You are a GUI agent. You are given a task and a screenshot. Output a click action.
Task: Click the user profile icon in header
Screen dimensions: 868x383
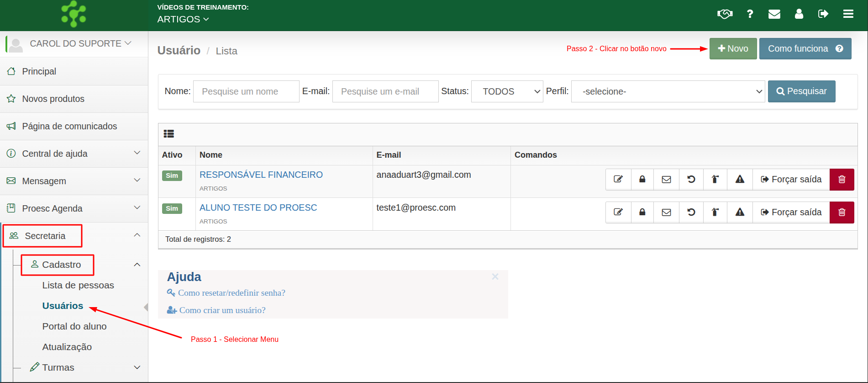coord(799,14)
